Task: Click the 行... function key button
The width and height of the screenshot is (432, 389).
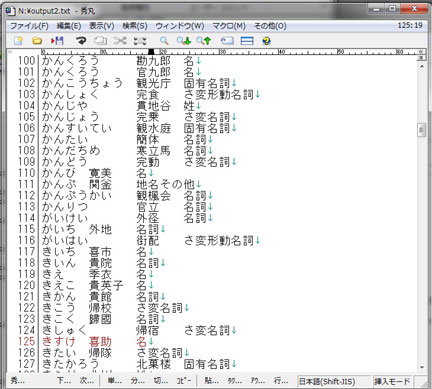Action: pos(281,380)
